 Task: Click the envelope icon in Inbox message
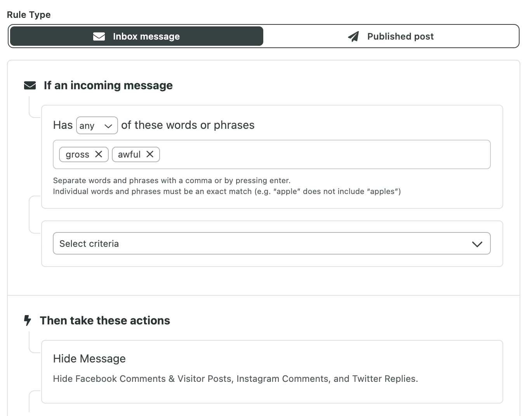(x=99, y=36)
